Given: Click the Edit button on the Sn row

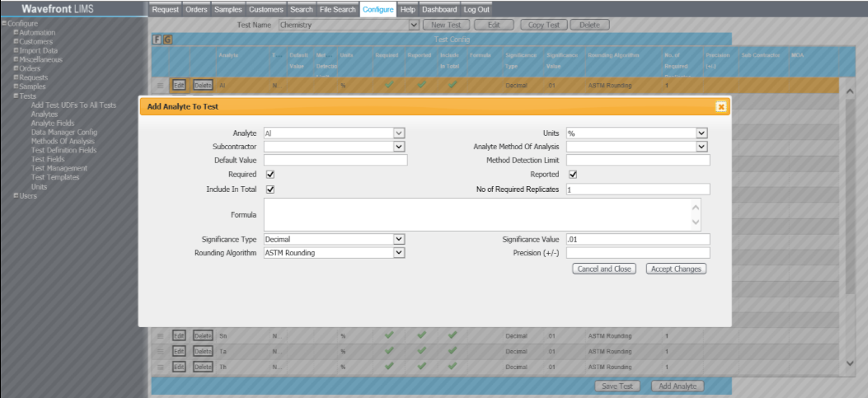Looking at the screenshot, I should (x=178, y=336).
